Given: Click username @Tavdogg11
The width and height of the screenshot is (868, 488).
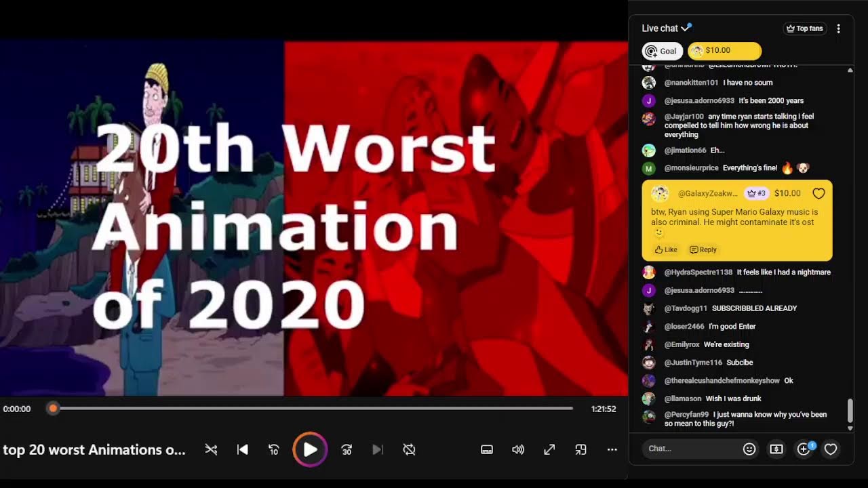Looking at the screenshot, I should point(686,308).
